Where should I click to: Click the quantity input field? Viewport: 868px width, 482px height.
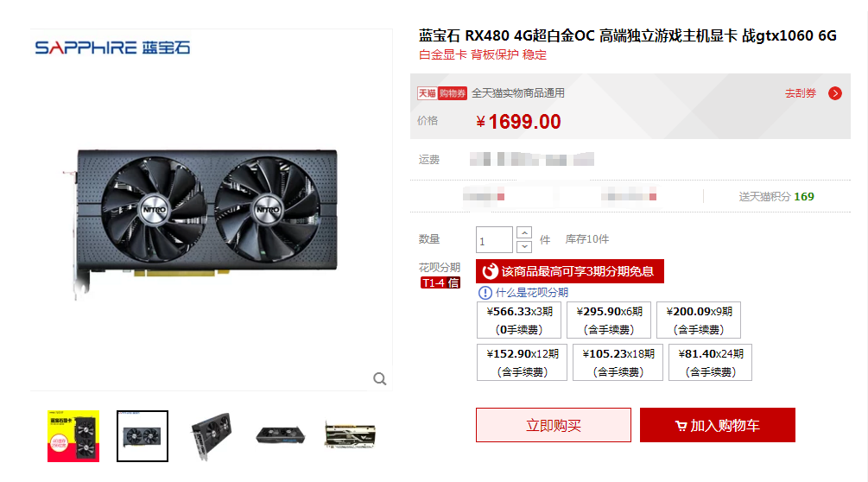pos(494,240)
